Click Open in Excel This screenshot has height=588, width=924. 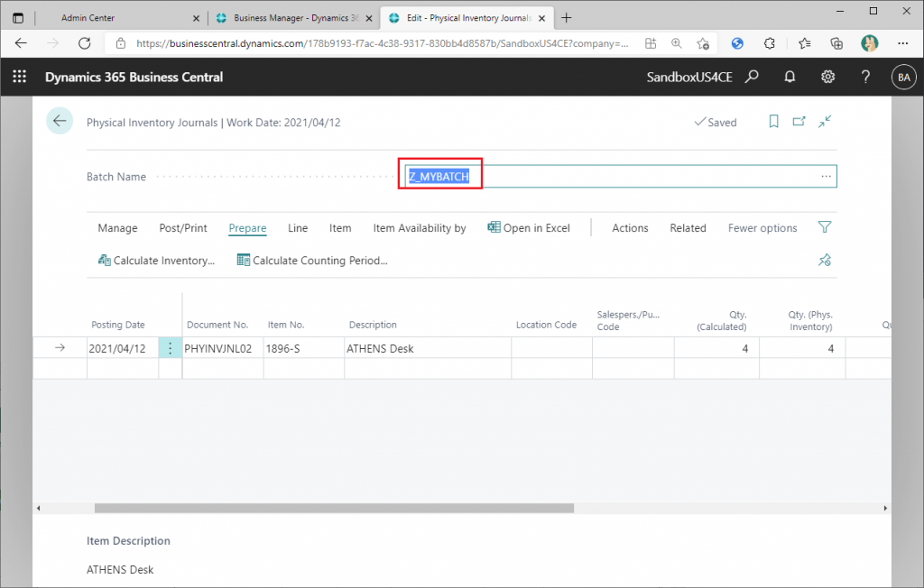(529, 228)
